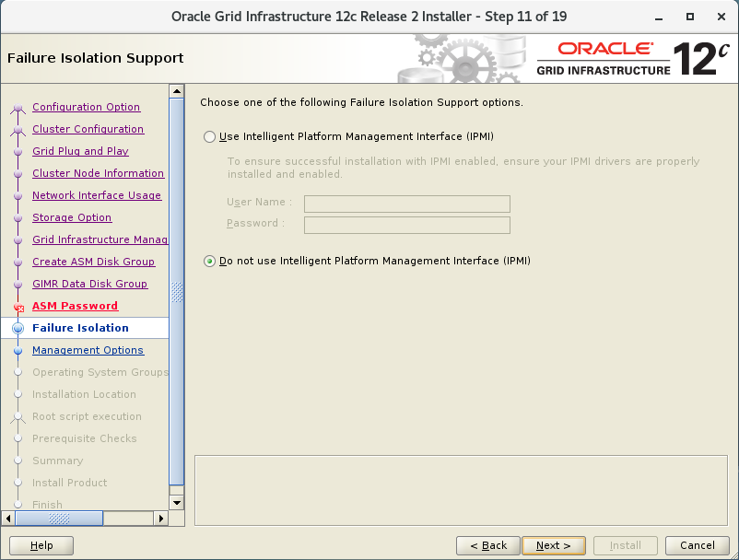Return to ASM Password step
Viewport: 739px width, 560px height.
(75, 306)
